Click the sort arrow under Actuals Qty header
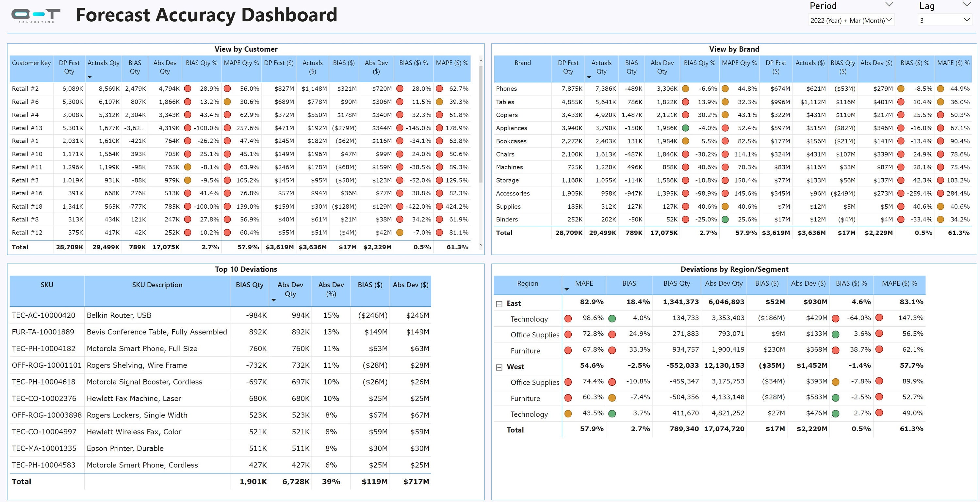The height and width of the screenshot is (502, 980). pyautogui.click(x=90, y=77)
